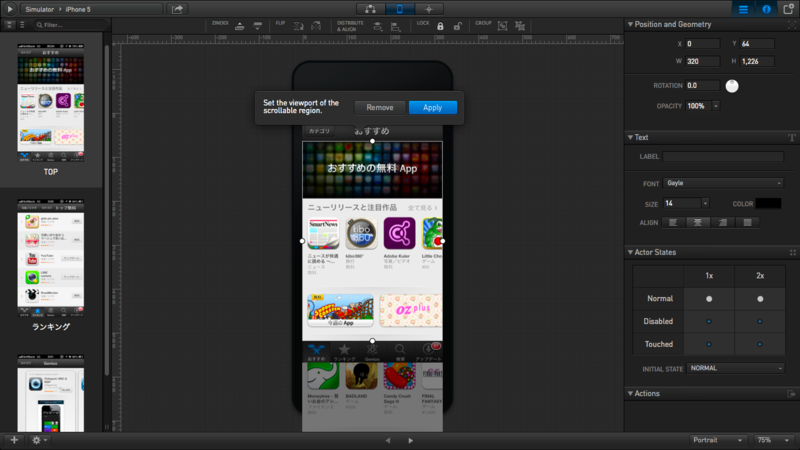Bring to front using first ZINDEX icon
Viewport: 800px width, 450px height.
(239, 26)
